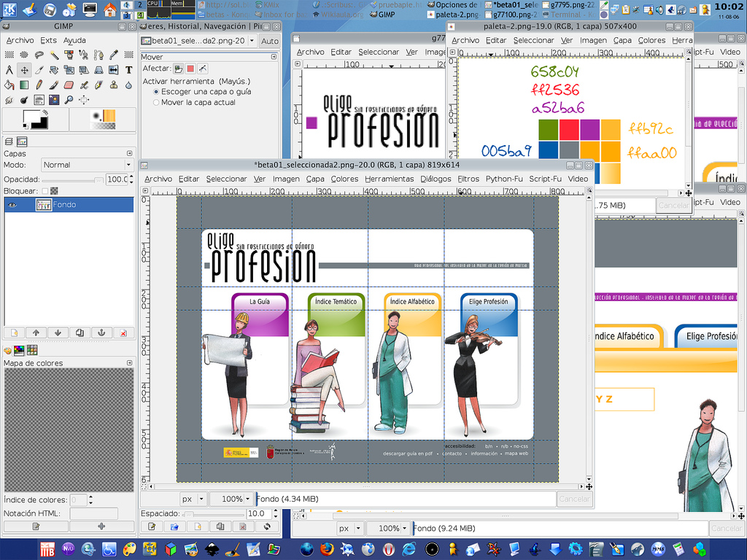The width and height of the screenshot is (747, 560).
Task: Select the Color Picker eyedropper tool
Action: click(x=114, y=55)
